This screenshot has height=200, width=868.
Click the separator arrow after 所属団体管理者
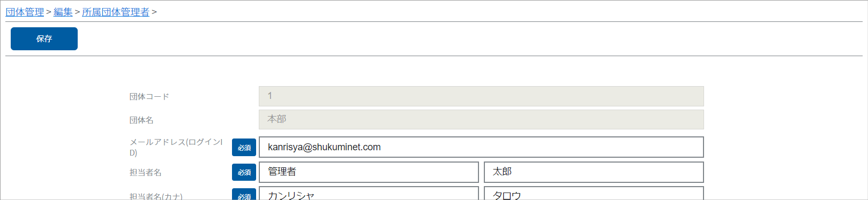[x=154, y=12]
